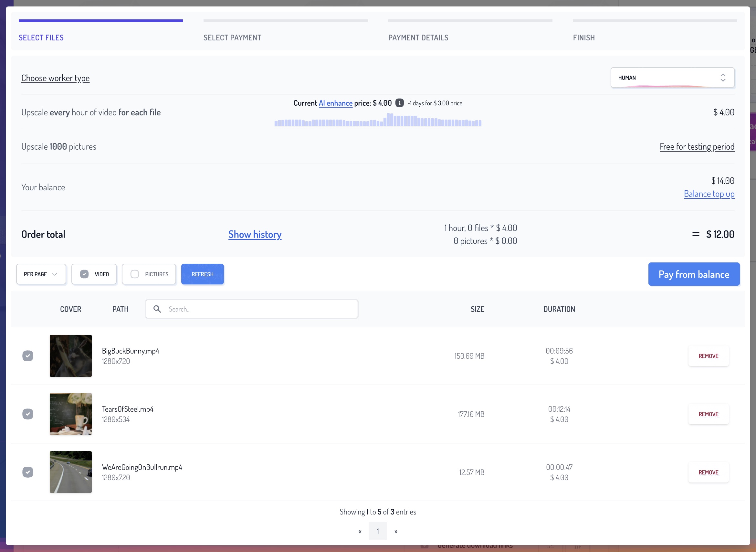This screenshot has height=552, width=756.
Task: Open the Payment Details step tab
Action: pos(418,37)
